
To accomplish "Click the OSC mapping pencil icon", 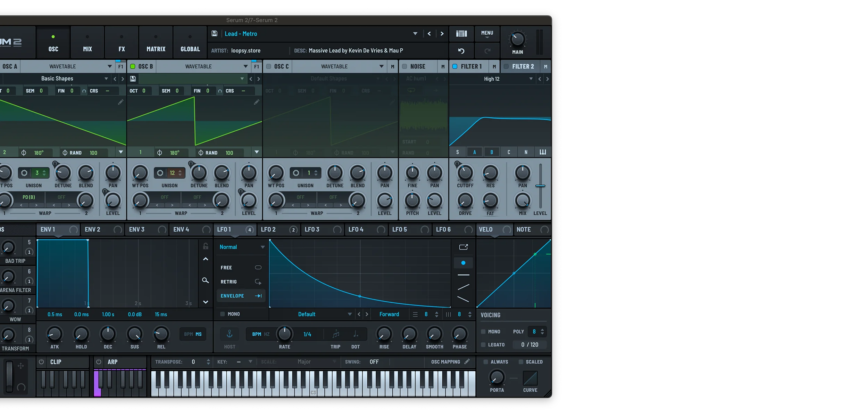I will (x=467, y=361).
